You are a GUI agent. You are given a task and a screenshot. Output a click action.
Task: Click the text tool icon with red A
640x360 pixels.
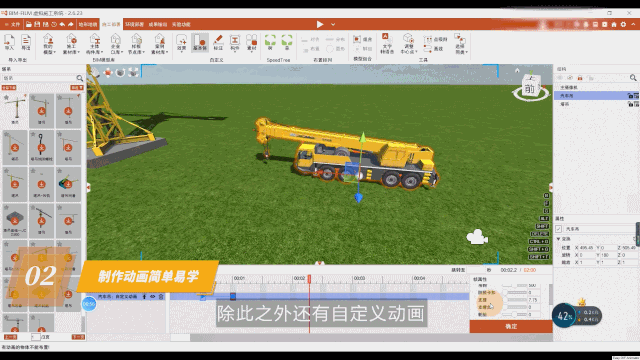coord(387,44)
